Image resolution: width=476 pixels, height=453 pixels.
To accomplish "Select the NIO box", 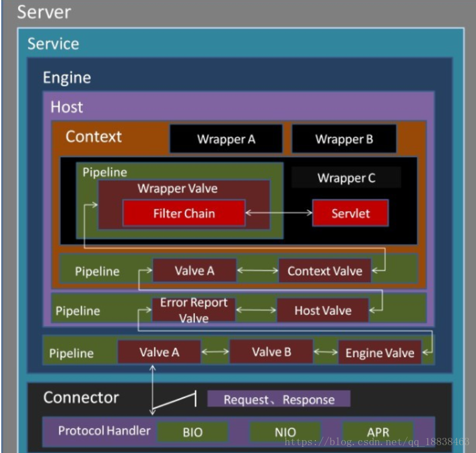I will [x=285, y=432].
